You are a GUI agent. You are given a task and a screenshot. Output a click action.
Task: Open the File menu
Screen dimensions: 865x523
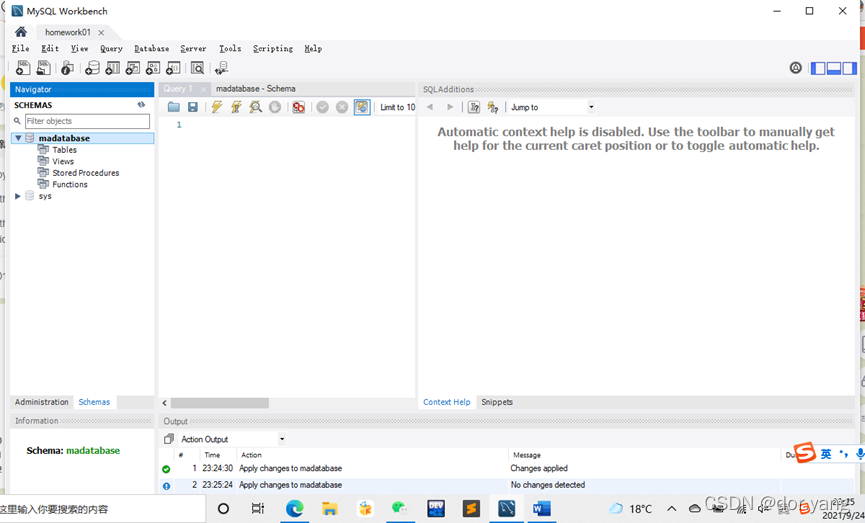pos(20,49)
